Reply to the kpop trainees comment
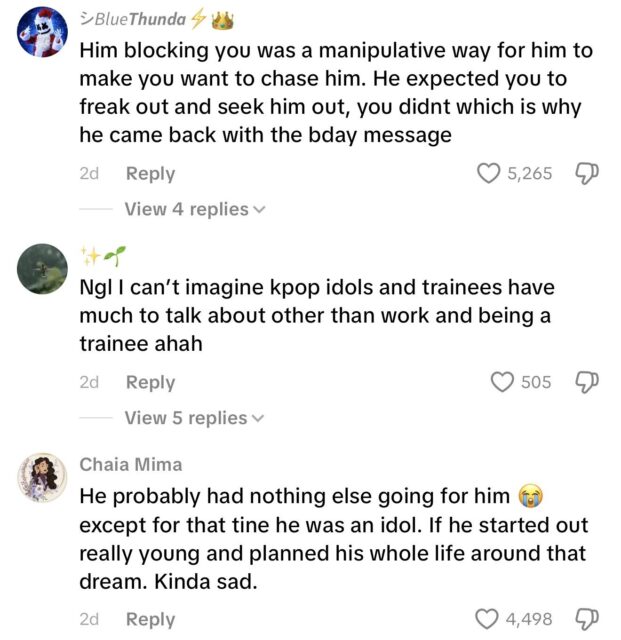 pos(150,382)
